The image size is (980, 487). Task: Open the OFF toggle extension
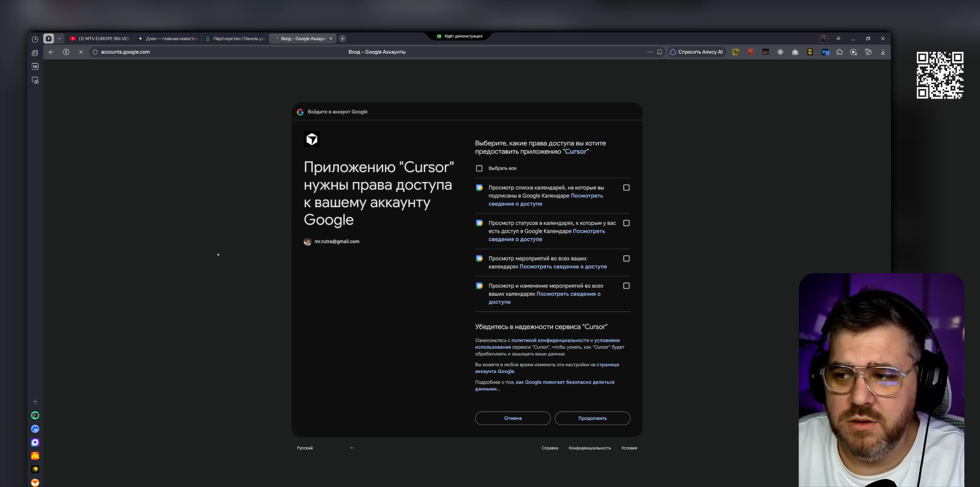(x=766, y=52)
